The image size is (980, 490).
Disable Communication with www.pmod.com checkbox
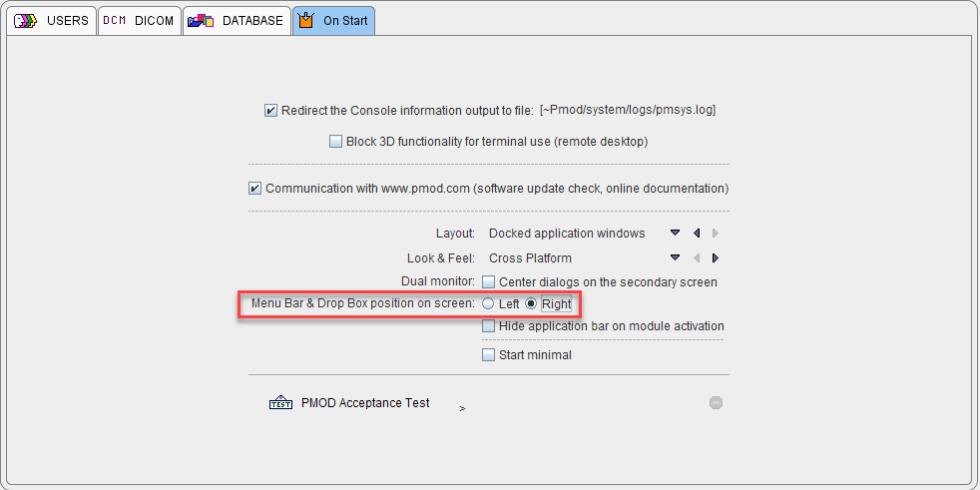coord(254,189)
